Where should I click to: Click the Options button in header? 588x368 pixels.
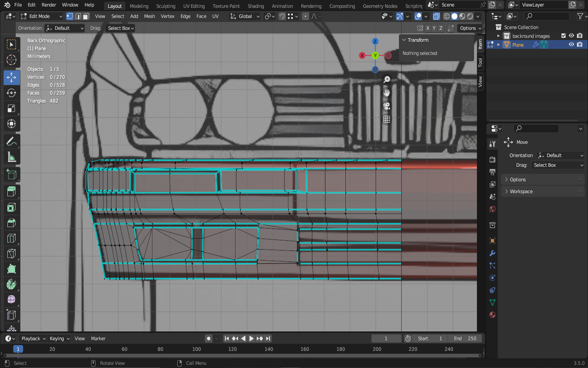click(x=470, y=28)
